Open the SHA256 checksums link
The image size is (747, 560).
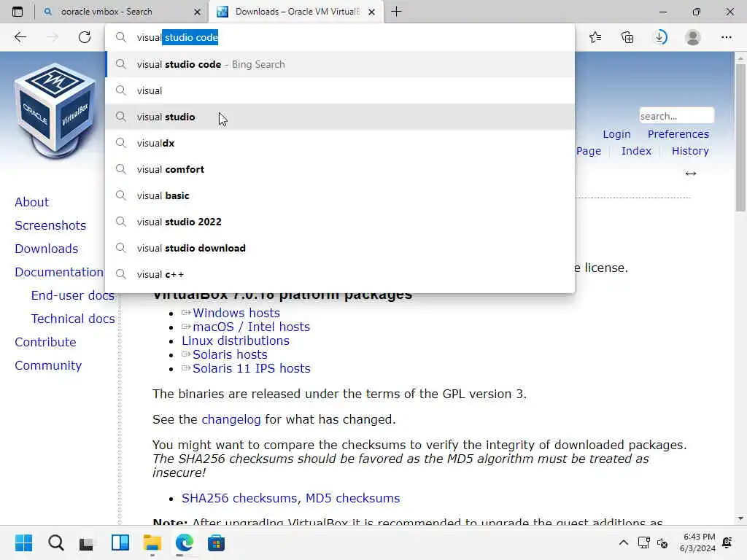tap(239, 498)
